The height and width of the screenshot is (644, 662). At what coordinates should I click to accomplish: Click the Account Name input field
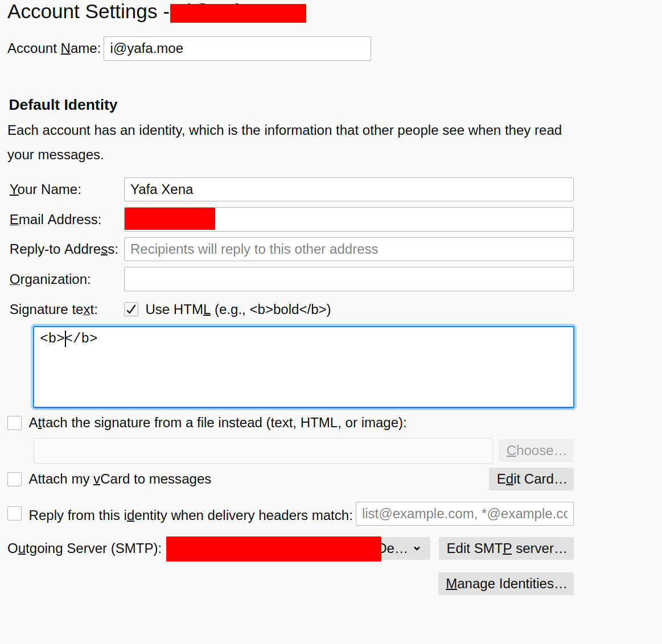pos(237,48)
